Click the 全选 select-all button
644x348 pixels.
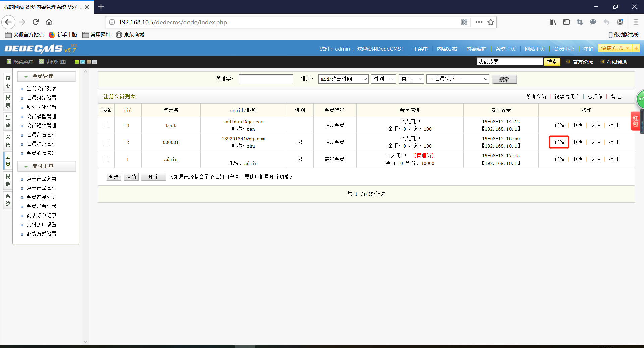point(113,177)
